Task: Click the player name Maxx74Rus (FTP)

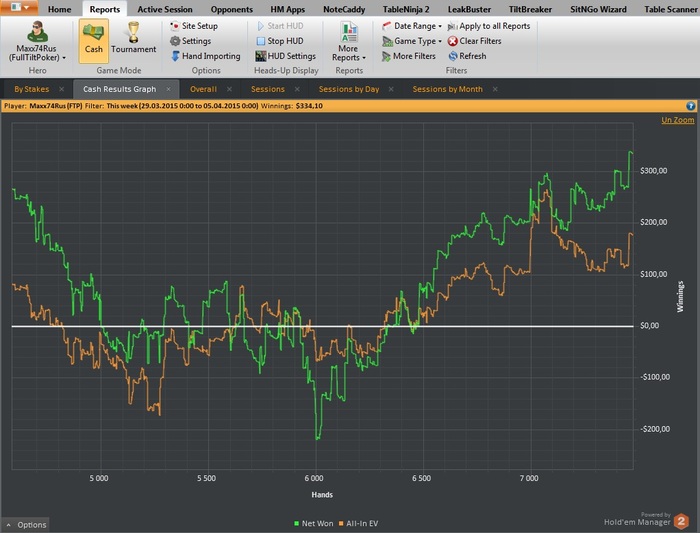Action: [56, 106]
